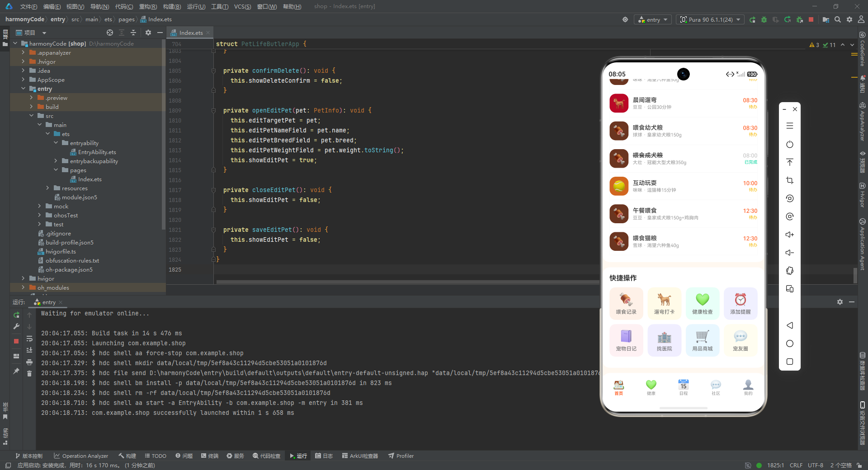This screenshot has height=470, width=868.
Task: Select EntryAbility.ets in the project tree
Action: pos(97,152)
